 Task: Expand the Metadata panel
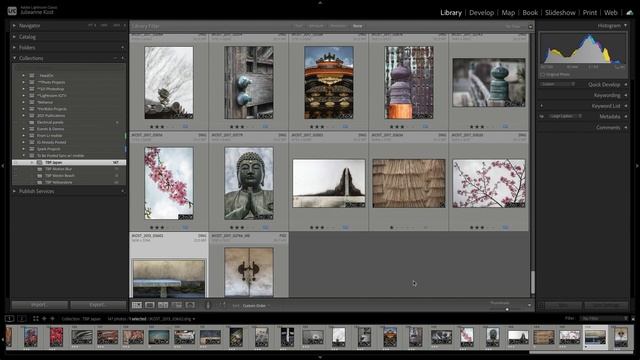(626, 116)
